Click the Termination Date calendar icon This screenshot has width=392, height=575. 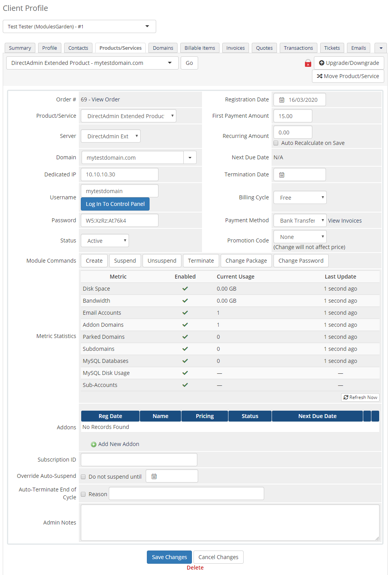(x=282, y=175)
